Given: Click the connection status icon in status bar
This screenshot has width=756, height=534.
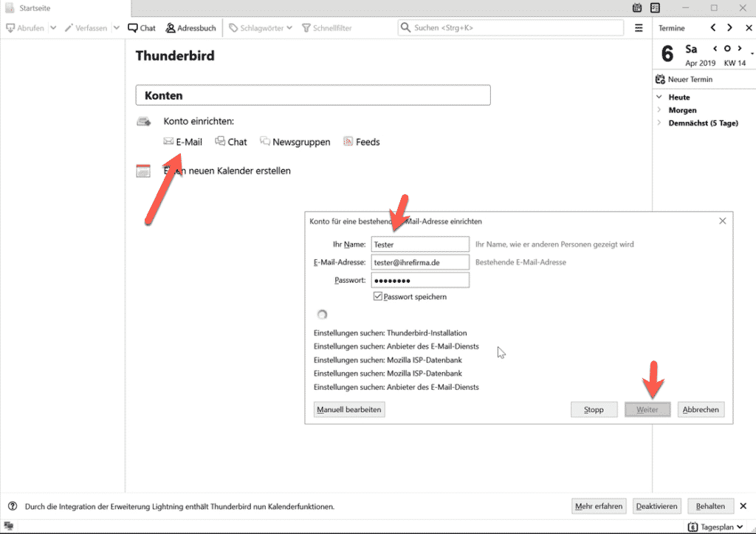Looking at the screenshot, I should pos(9,527).
